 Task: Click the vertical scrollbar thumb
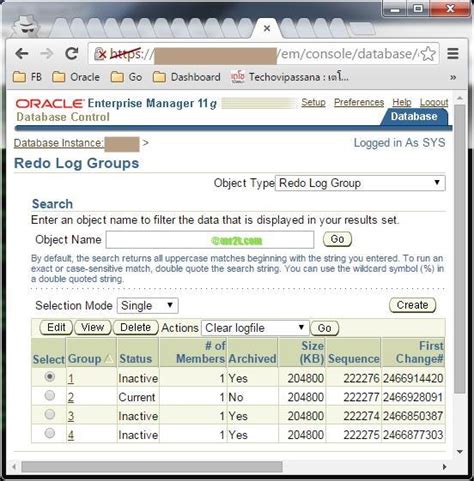[460, 248]
